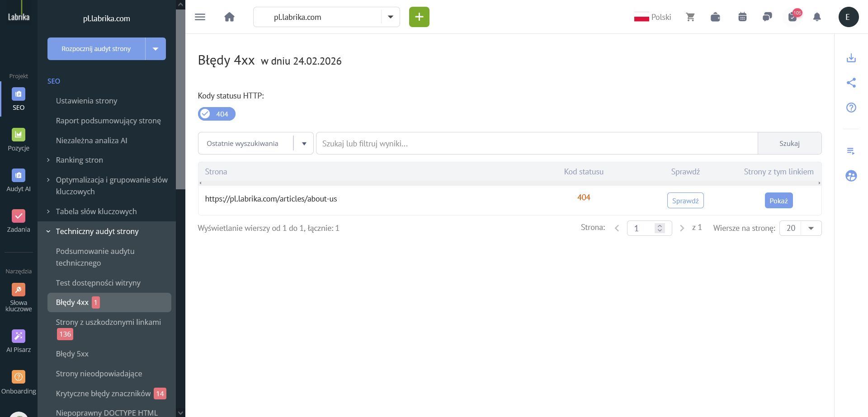Open the notifications bell icon

pyautogui.click(x=817, y=17)
